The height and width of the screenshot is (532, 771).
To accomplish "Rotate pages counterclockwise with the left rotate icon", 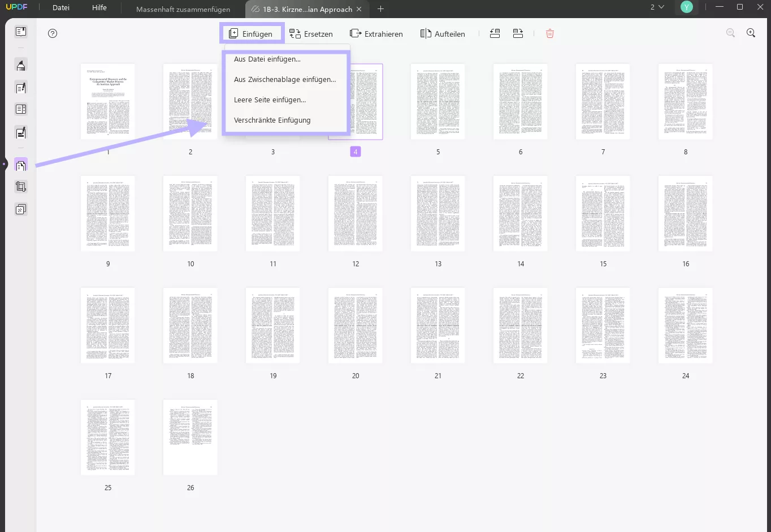I will 495,33.
